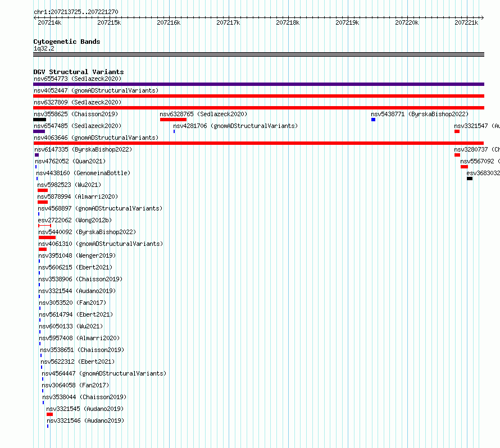Select the nsv5622312 (Ebert2021) label
Image resolution: width=500 pixels, height=448 pixels.
click(78, 362)
